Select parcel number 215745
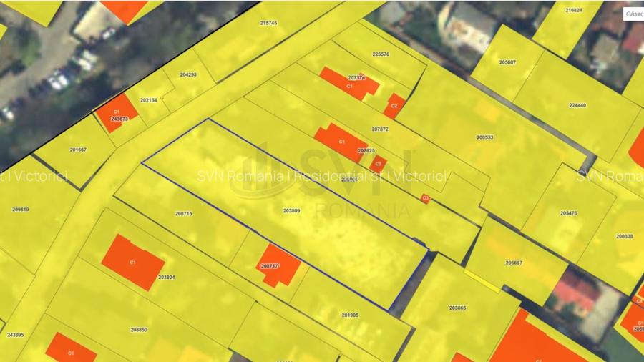Viewport: 644px width, 362px height. click(x=268, y=23)
